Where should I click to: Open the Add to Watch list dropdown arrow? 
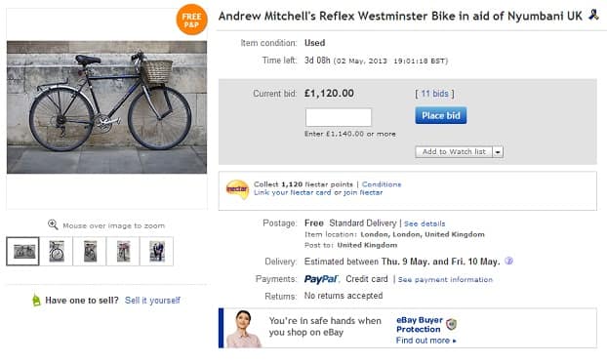[498, 152]
